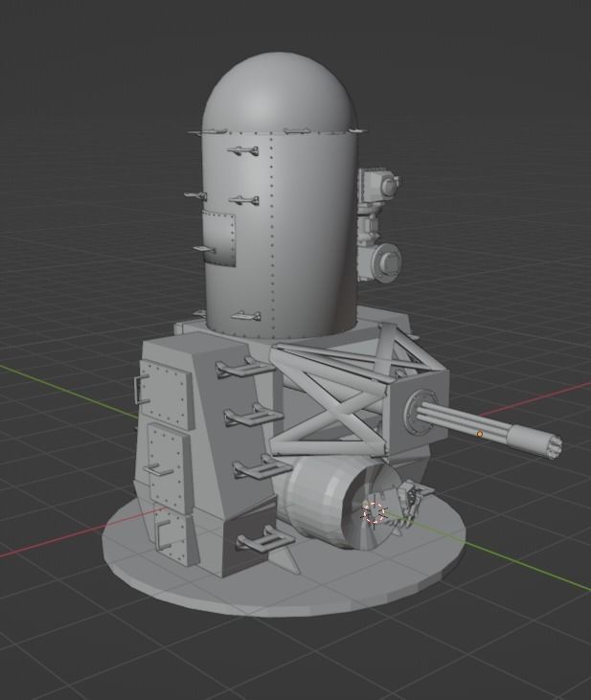This screenshot has width=591, height=700.
Task: Click the red-white 3D cursor ring
Action: coord(374,511)
